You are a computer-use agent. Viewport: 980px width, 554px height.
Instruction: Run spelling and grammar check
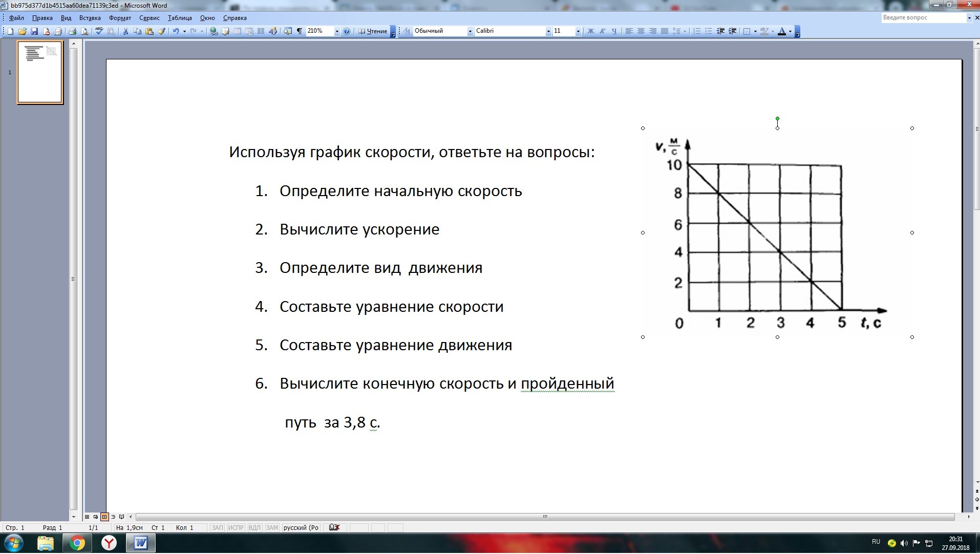98,31
